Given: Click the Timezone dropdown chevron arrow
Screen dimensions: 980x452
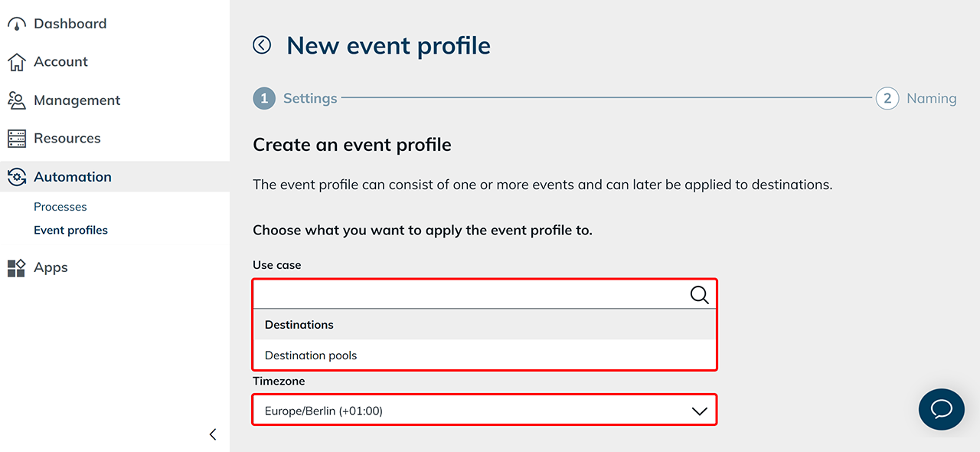Looking at the screenshot, I should click(x=699, y=411).
